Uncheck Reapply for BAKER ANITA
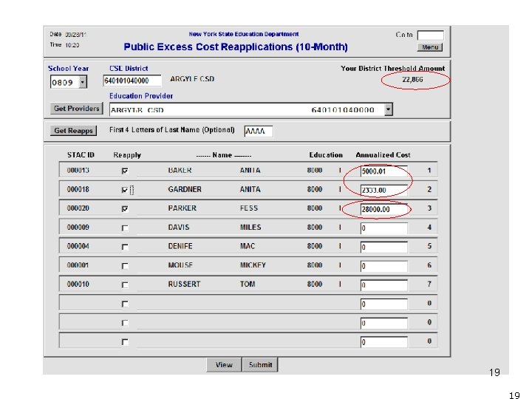 125,171
